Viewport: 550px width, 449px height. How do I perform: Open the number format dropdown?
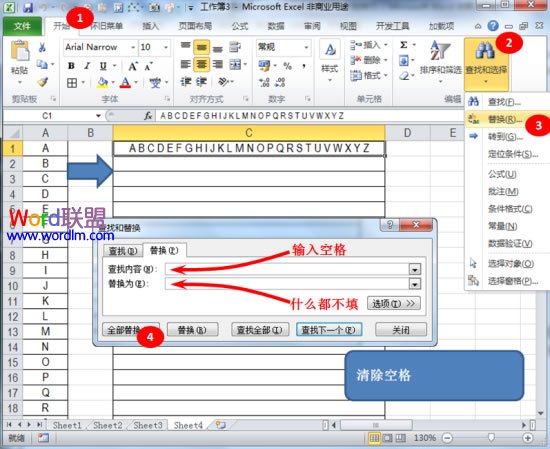pyautogui.click(x=306, y=47)
